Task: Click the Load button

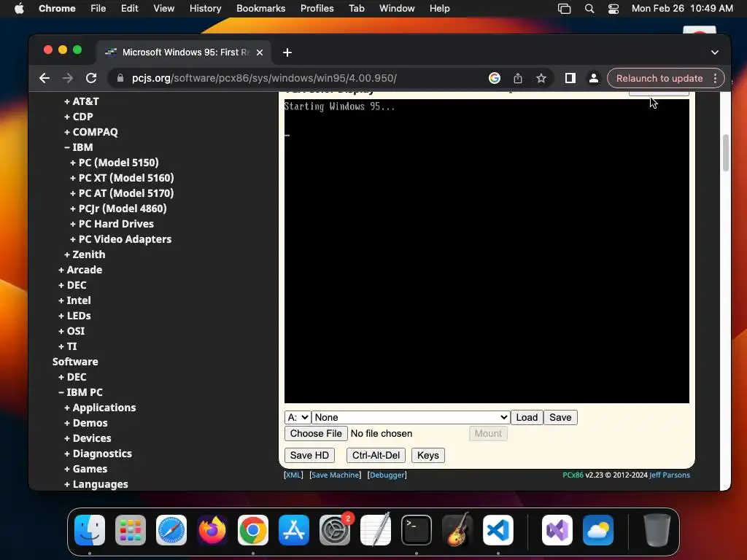Action: coord(527,418)
